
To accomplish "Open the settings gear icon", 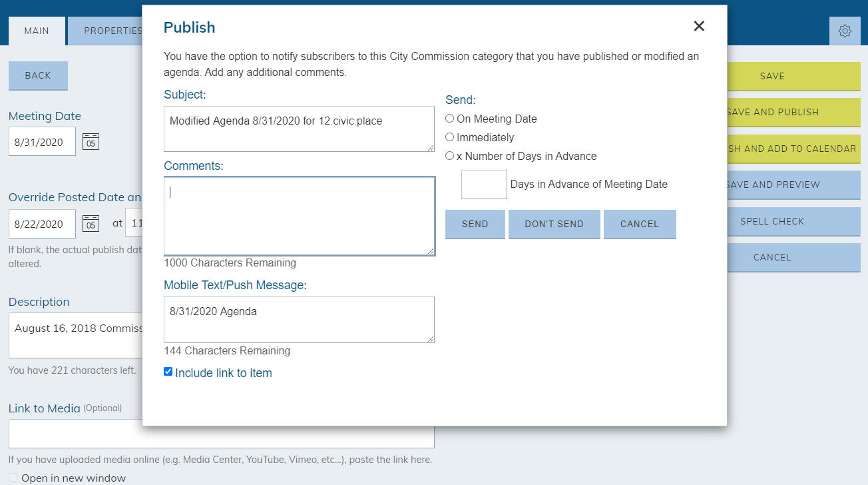I will click(845, 31).
